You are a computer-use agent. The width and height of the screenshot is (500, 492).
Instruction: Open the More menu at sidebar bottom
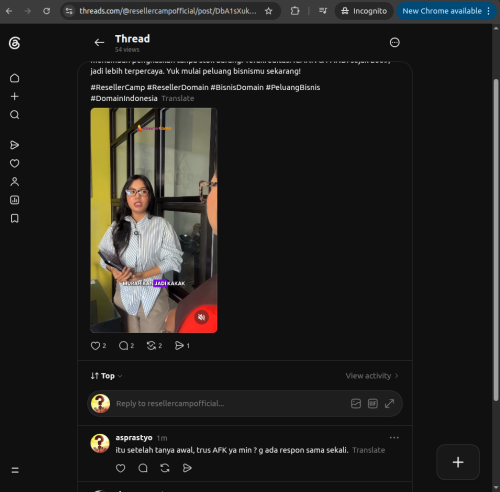coord(15,470)
